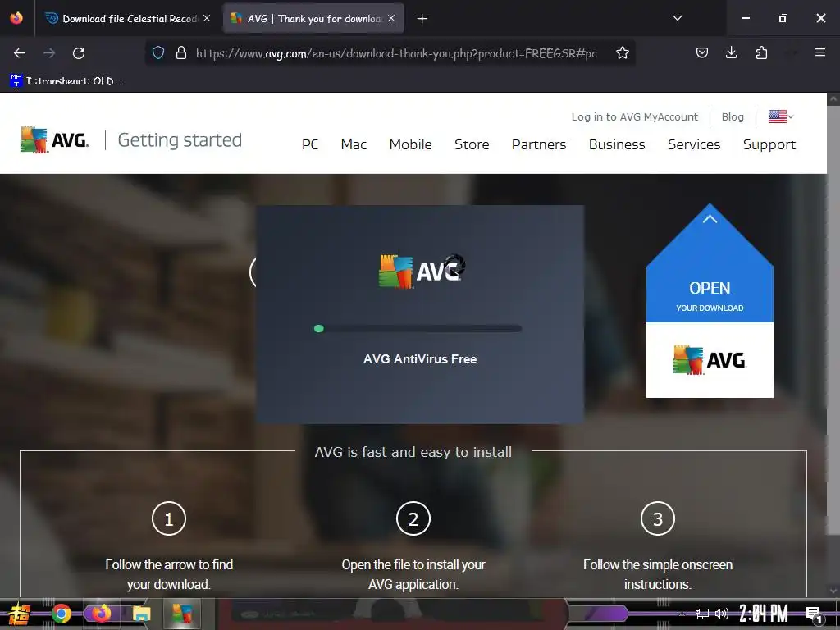840x630 pixels.
Task: Visit the AVG Blog link
Action: click(x=733, y=116)
